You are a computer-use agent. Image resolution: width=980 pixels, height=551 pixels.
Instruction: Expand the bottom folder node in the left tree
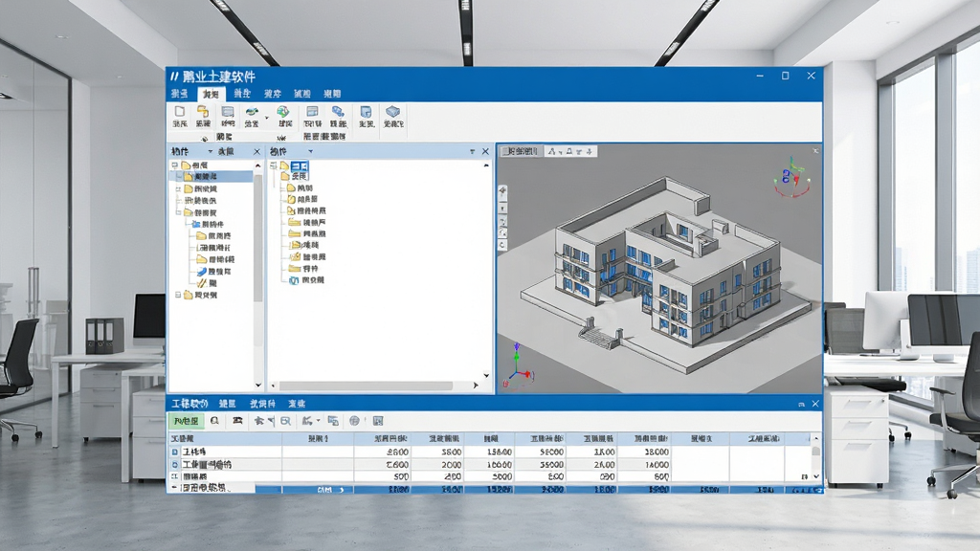point(178,295)
